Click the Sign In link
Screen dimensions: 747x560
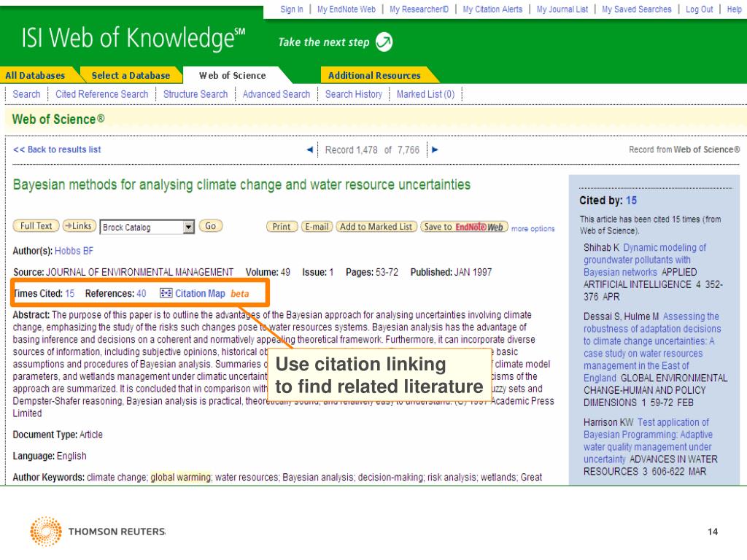coord(292,9)
